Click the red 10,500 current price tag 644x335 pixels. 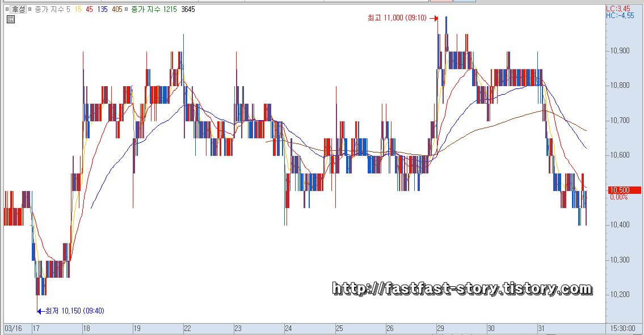pos(624,190)
